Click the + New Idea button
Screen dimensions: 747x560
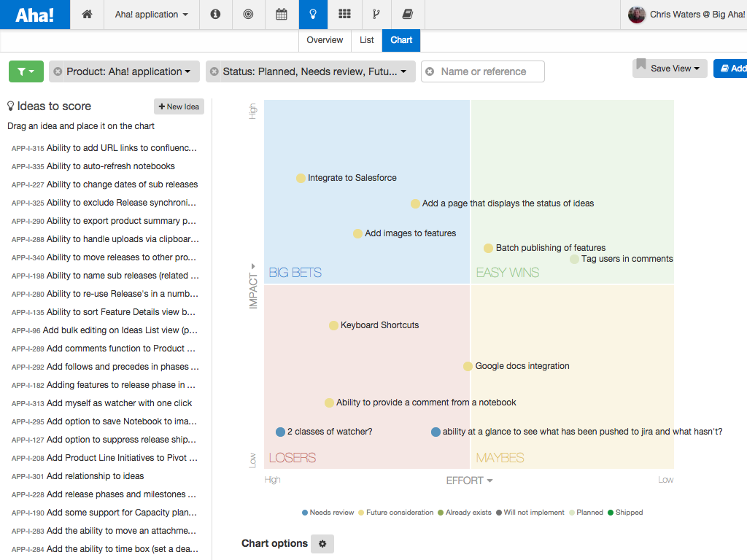coord(178,106)
